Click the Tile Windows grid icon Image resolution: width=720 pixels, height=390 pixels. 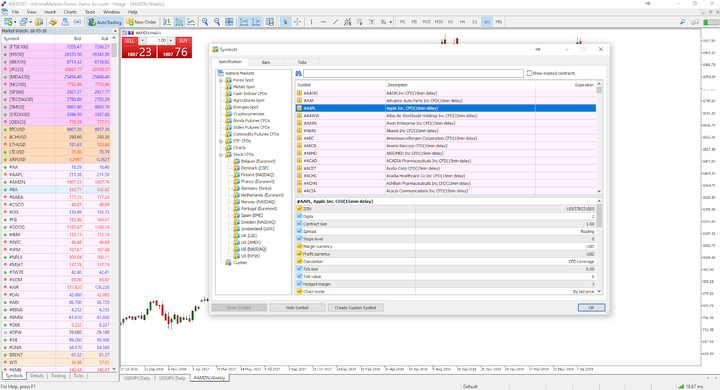click(x=229, y=22)
